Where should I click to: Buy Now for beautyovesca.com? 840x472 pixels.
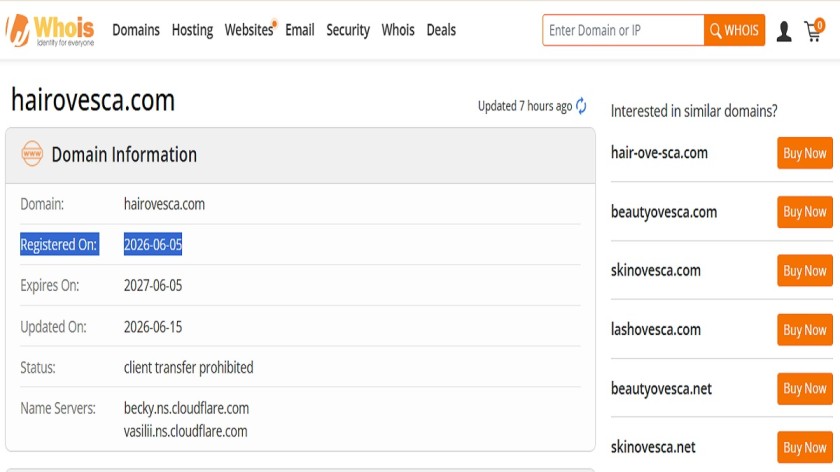tap(805, 212)
